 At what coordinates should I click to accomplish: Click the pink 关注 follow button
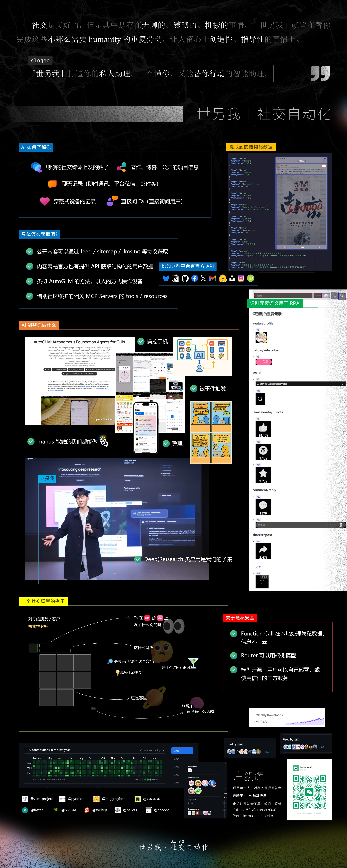pyautogui.click(x=264, y=362)
